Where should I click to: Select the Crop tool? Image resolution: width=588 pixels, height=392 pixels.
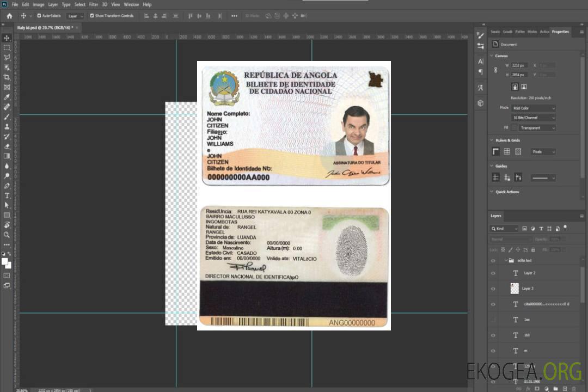coord(7,77)
